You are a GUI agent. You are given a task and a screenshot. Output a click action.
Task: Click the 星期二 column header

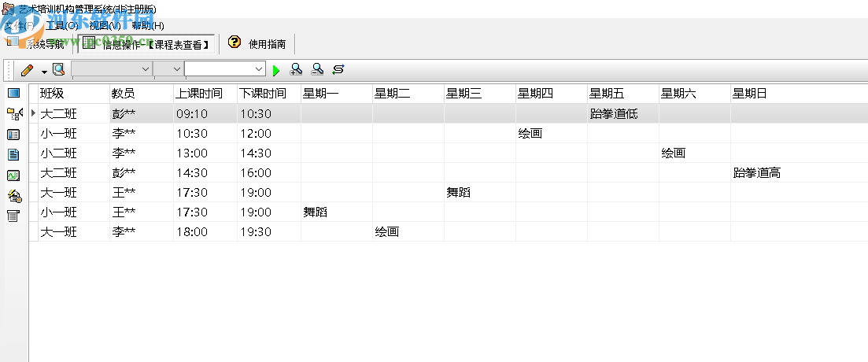coord(408,94)
